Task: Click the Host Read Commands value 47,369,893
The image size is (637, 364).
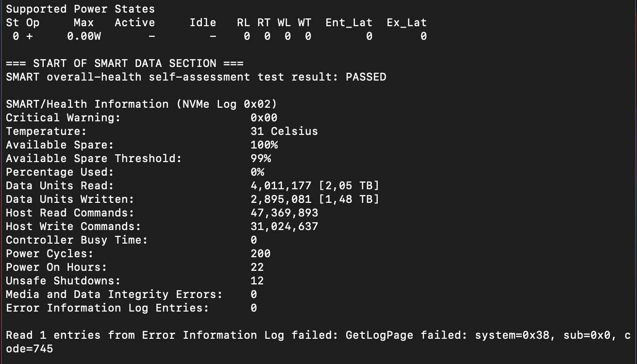Action: point(284,213)
